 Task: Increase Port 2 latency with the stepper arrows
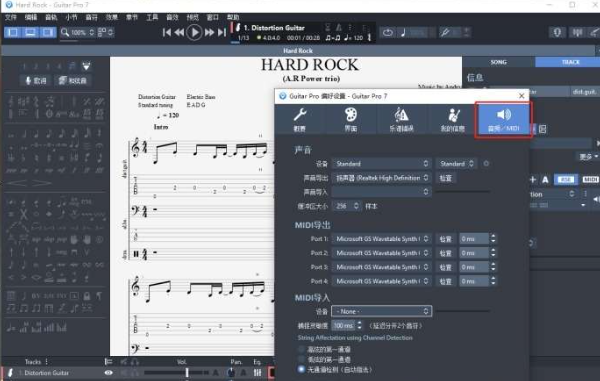pyautogui.click(x=493, y=251)
